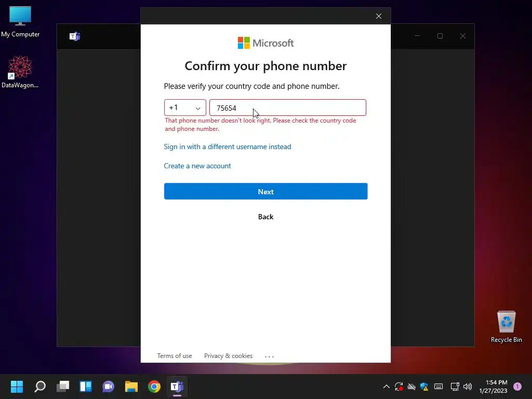This screenshot has width=532, height=399.
Task: Close the Microsoft sign-in dialog
Action: (x=379, y=16)
